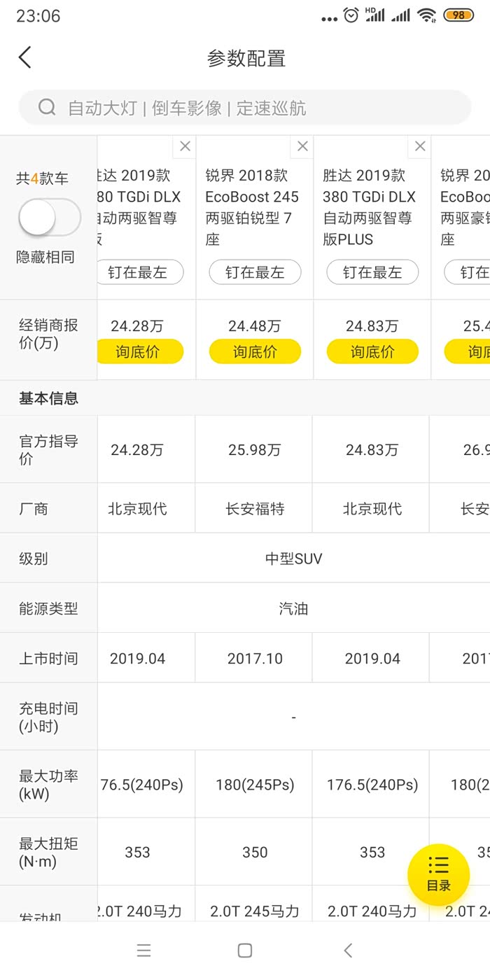Select the 共4款车 count label

[42, 178]
